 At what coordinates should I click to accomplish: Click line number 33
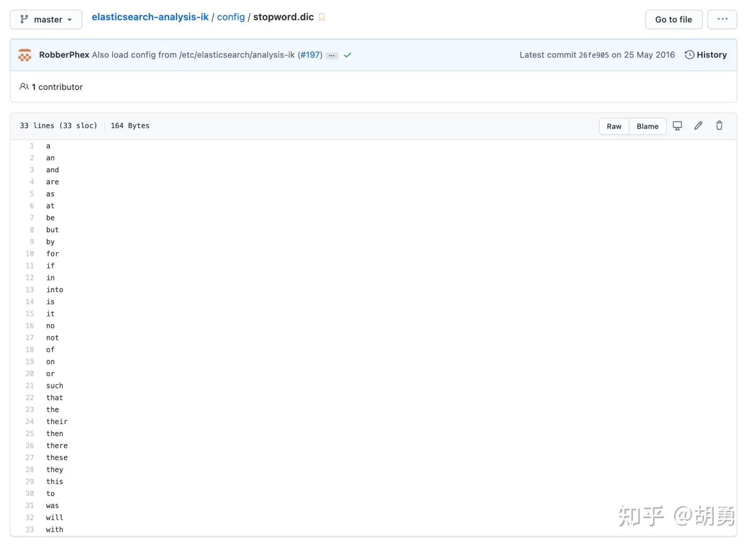click(30, 530)
